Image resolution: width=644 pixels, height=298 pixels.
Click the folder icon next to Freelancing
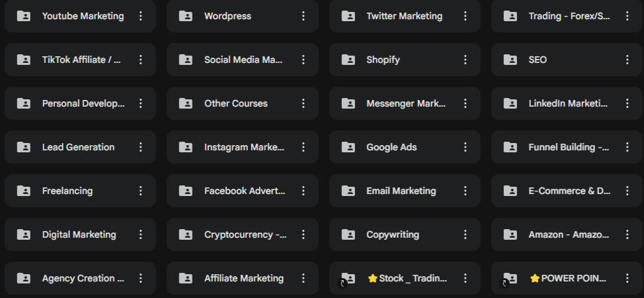pos(24,191)
